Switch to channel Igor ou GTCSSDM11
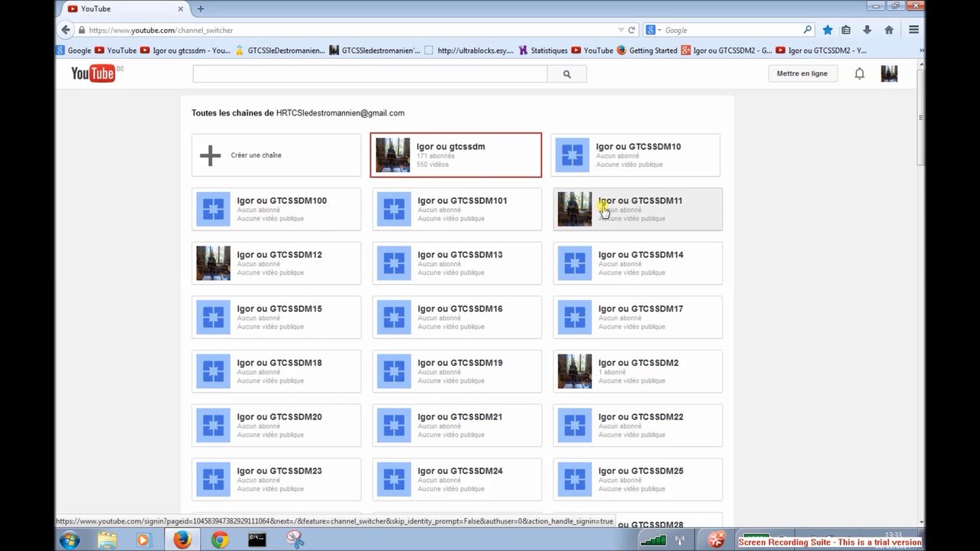980x551 pixels. click(638, 209)
